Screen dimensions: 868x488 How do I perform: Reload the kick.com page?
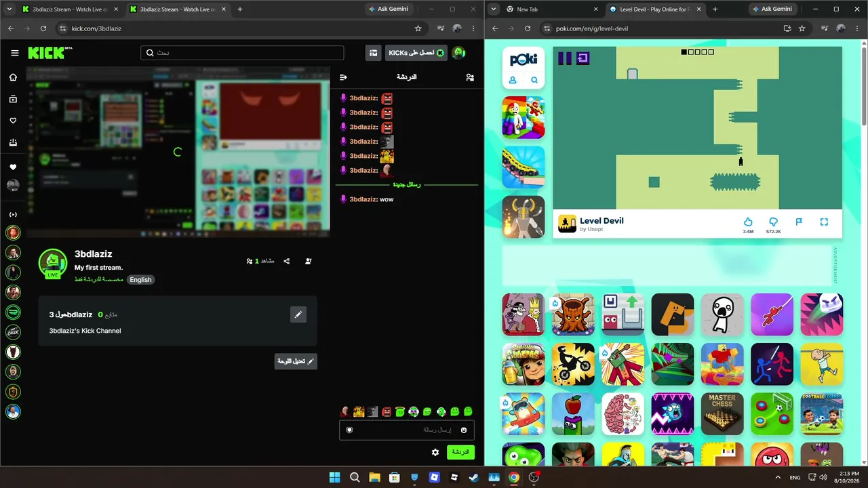(43, 28)
